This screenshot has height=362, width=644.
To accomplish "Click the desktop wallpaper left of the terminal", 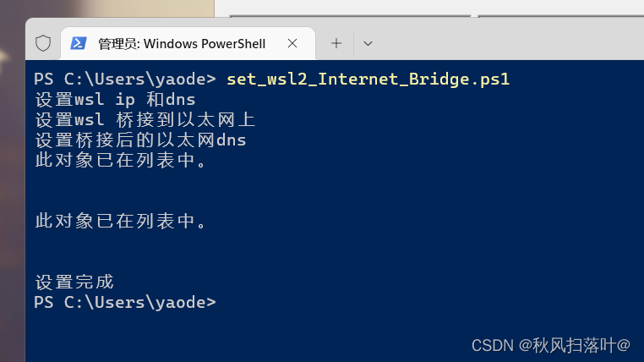I will click(12, 169).
